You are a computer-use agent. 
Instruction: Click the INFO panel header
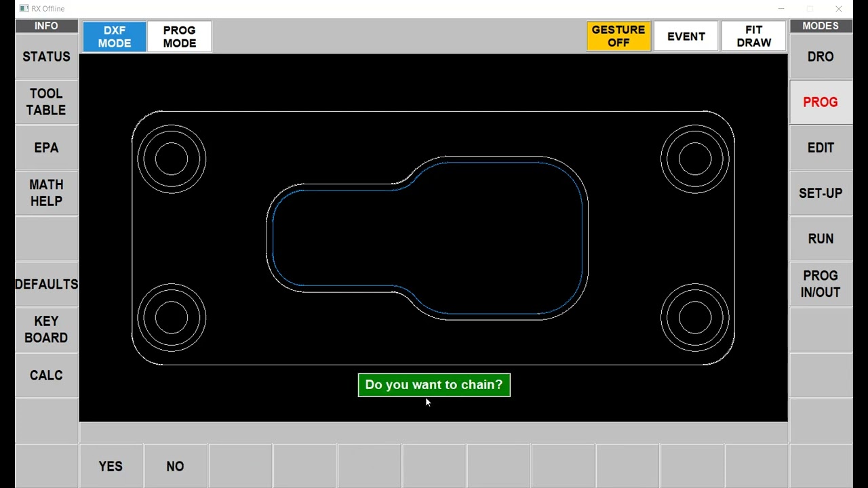tap(46, 26)
